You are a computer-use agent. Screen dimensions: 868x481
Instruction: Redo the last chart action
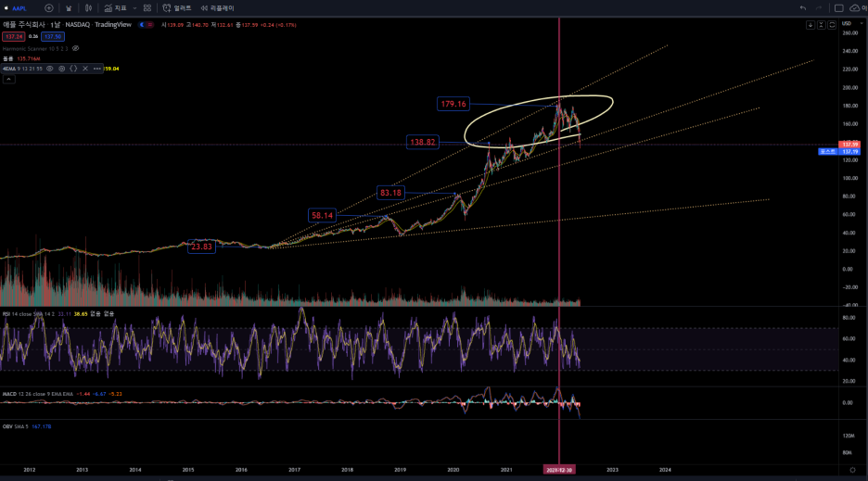point(819,8)
